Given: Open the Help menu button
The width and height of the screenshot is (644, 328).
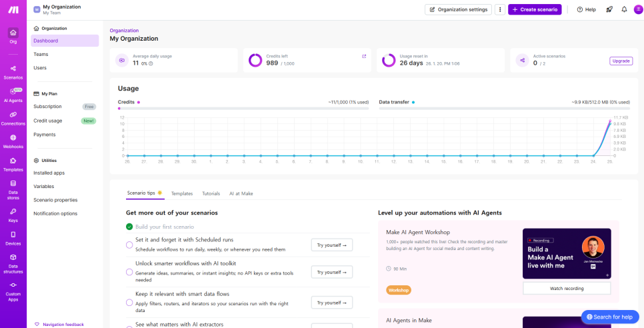Looking at the screenshot, I should 587,9.
